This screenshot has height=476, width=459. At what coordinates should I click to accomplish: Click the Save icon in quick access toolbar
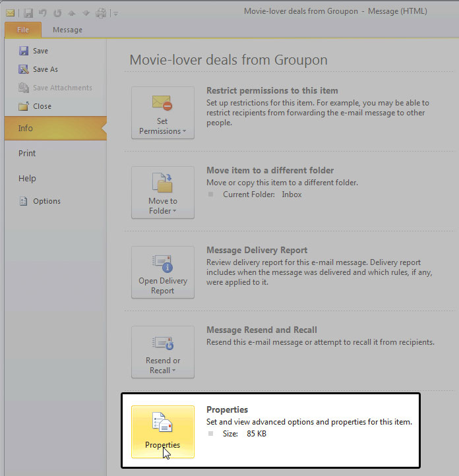coord(28,13)
